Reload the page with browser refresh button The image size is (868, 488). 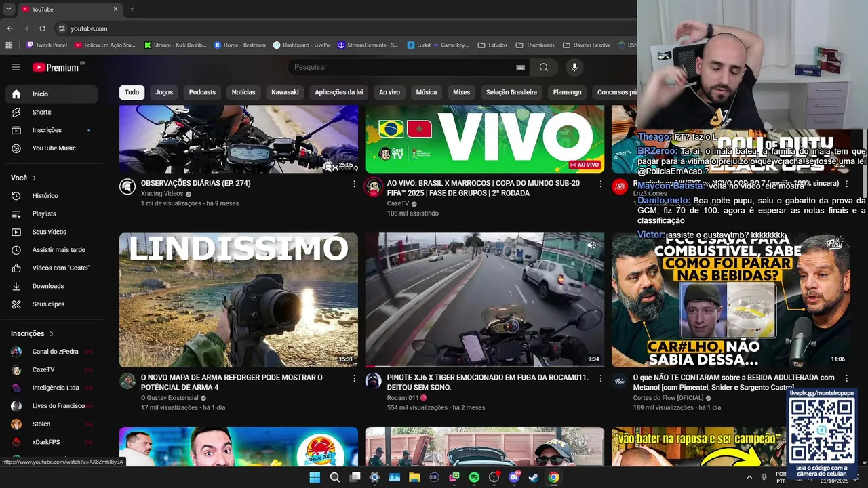[x=42, y=28]
